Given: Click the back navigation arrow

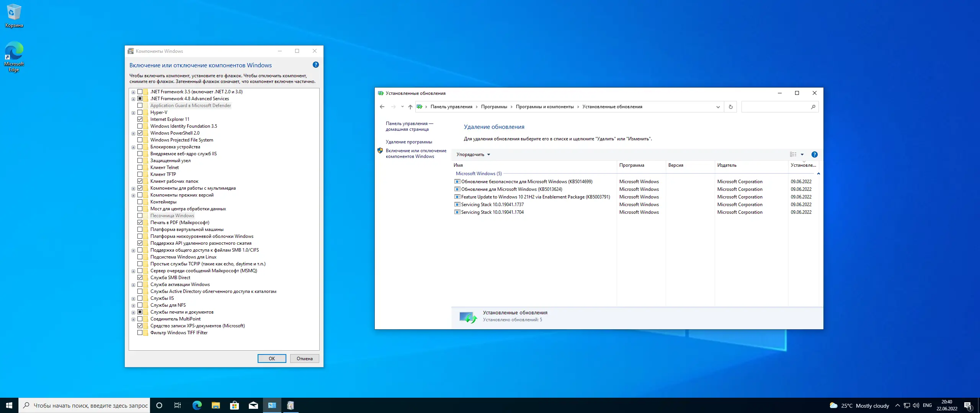Looking at the screenshot, I should pyautogui.click(x=382, y=107).
